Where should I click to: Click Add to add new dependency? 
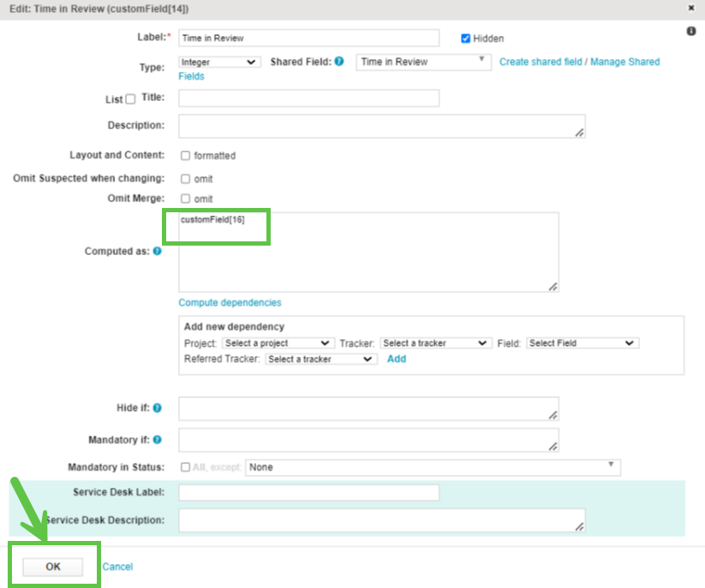pos(397,359)
